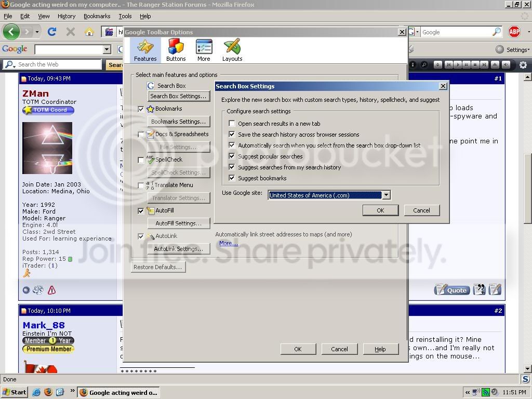The height and width of the screenshot is (399, 532).
Task: Click media player Previous track button
Action: 448,64
